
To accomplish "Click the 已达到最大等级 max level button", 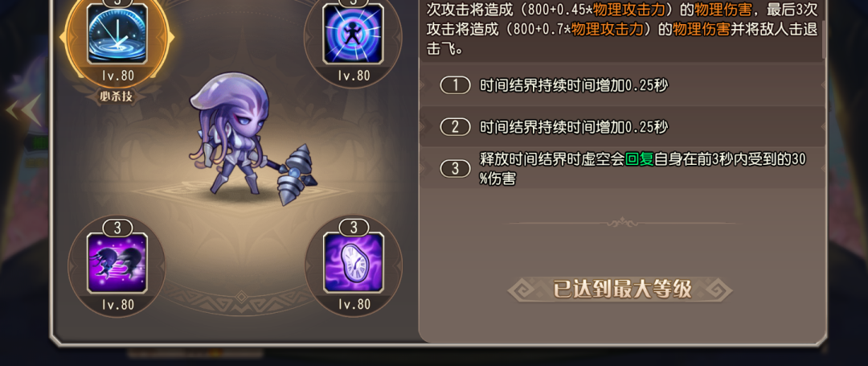I will 622,289.
